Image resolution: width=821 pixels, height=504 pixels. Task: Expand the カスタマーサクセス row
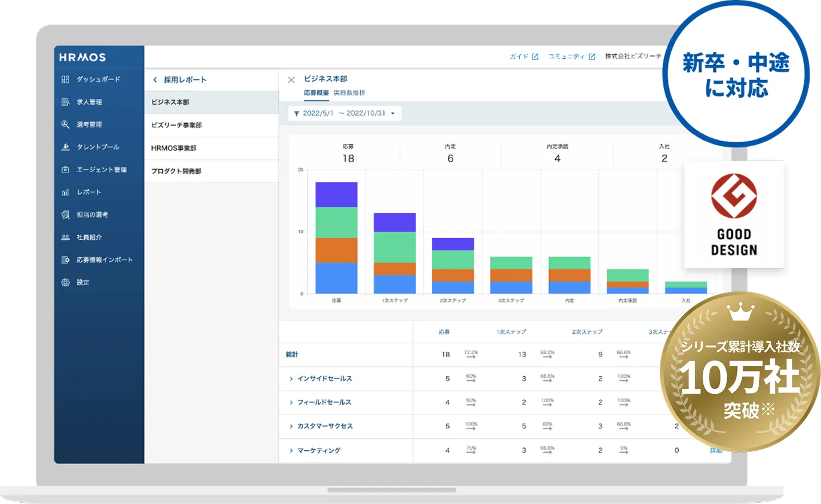point(291,427)
